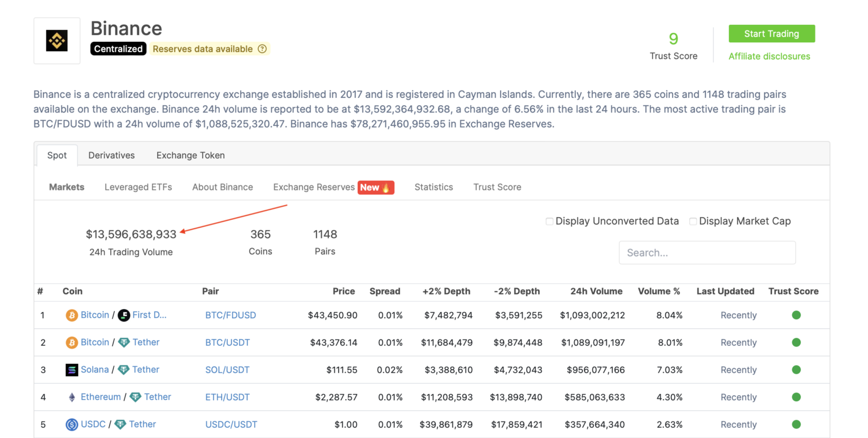Viewport: 868px width, 438px height.
Task: Click the USDC coin icon in row 5
Action: pyautogui.click(x=72, y=424)
